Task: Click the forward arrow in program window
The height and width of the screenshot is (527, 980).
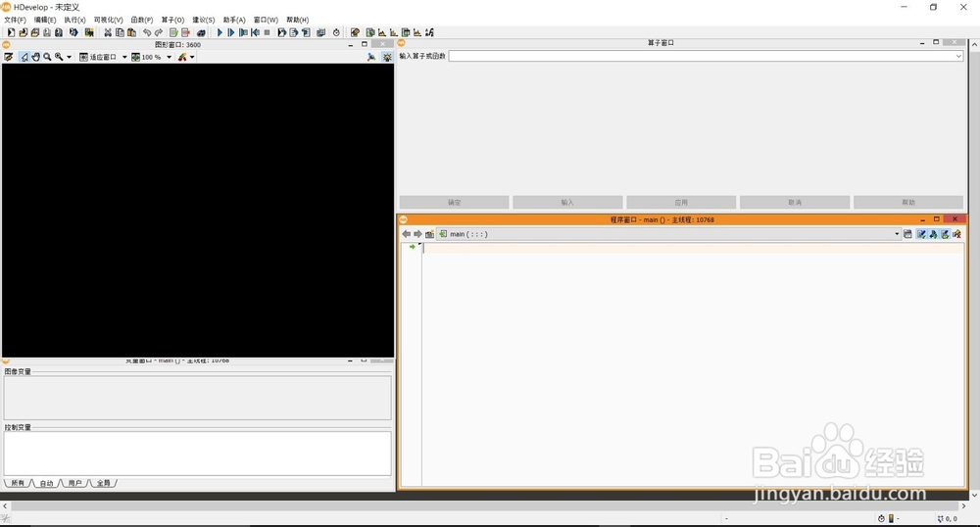Action: click(x=417, y=234)
